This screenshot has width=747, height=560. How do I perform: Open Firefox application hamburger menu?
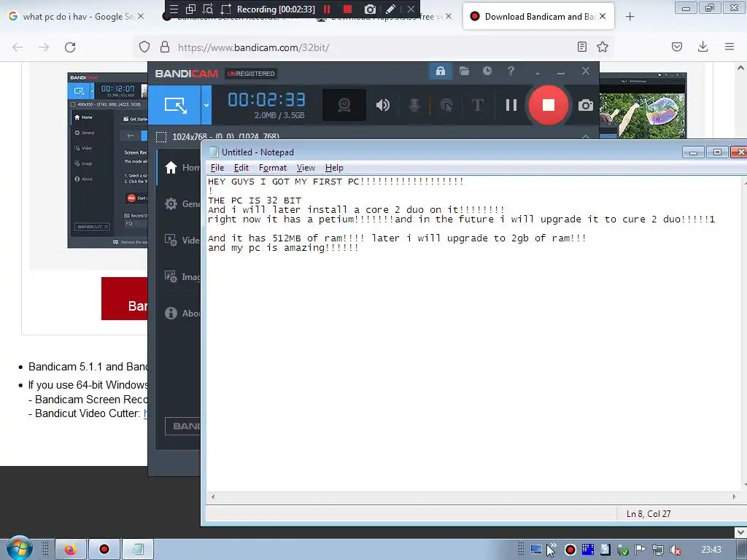coord(729,47)
